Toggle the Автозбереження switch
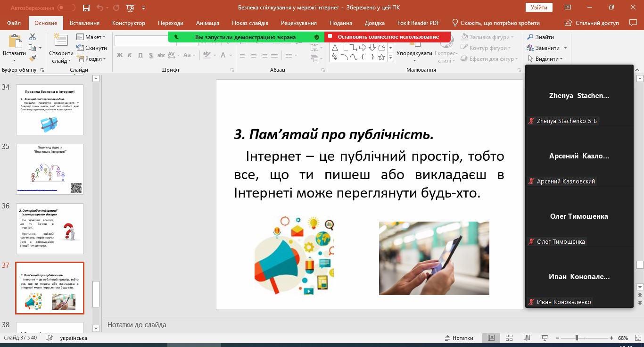This screenshot has width=644, height=347. coord(66,8)
